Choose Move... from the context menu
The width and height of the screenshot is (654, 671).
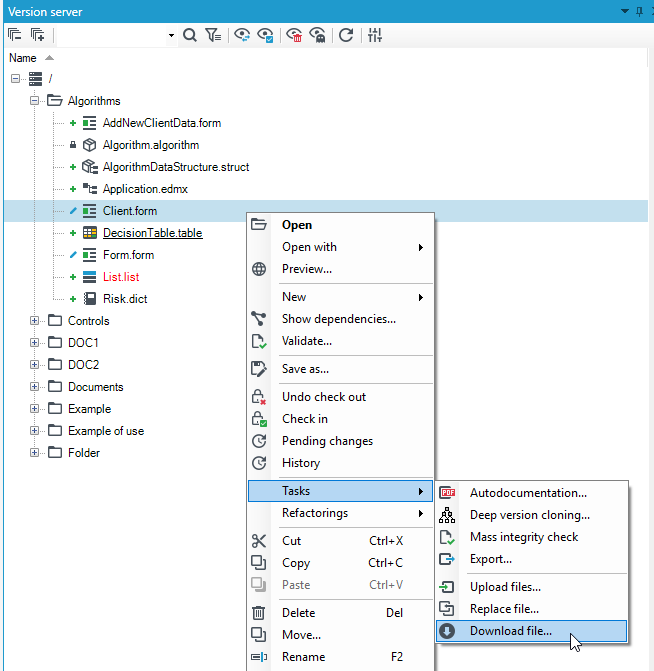coord(341,635)
